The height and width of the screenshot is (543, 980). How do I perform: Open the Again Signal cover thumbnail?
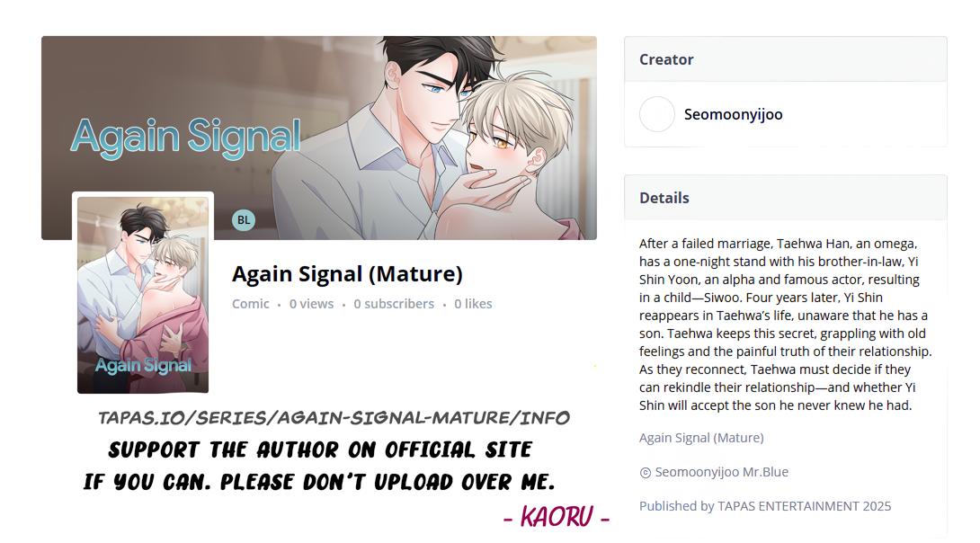click(x=142, y=294)
